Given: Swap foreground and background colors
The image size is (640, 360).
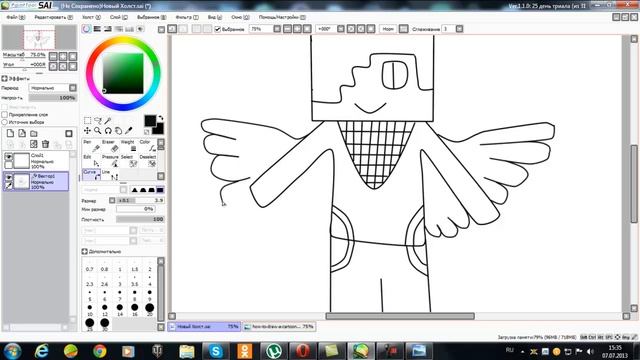Looking at the screenshot, I should pos(160,118).
